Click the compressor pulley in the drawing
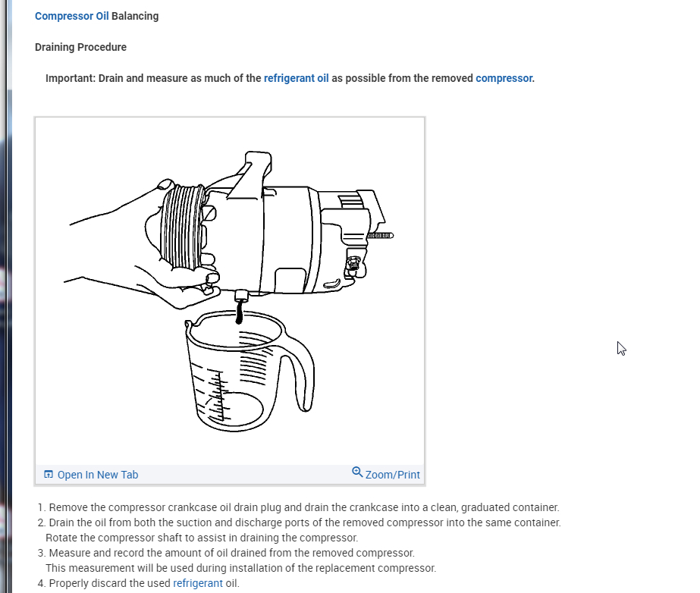The image size is (700, 593). pyautogui.click(x=182, y=227)
